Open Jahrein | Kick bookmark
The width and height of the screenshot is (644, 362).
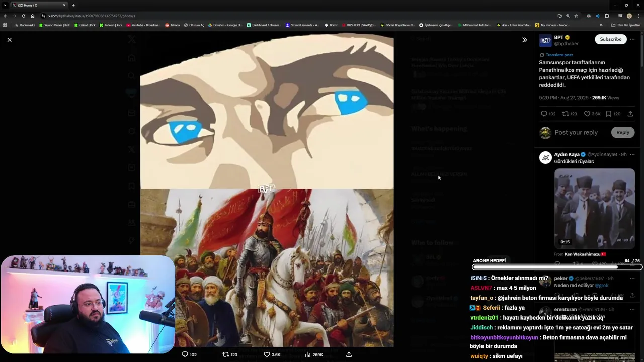[x=111, y=25]
